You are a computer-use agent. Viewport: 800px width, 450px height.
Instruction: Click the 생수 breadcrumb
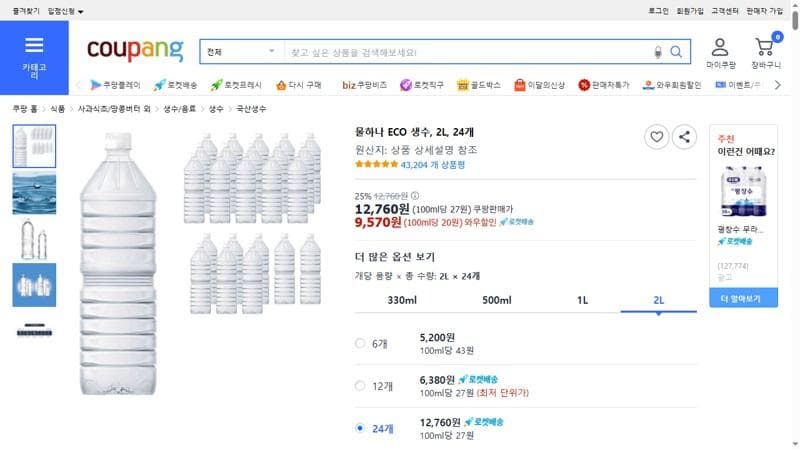pos(216,109)
